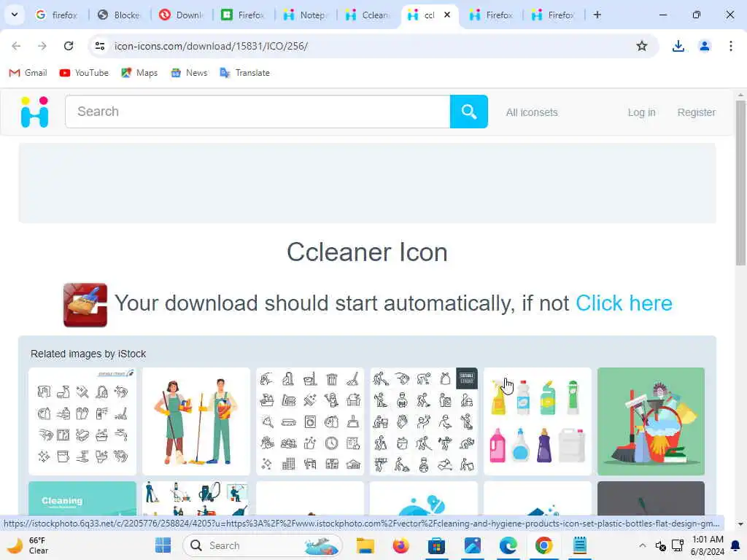747x560 pixels.
Task: Open the News bookmark
Action: (189, 73)
